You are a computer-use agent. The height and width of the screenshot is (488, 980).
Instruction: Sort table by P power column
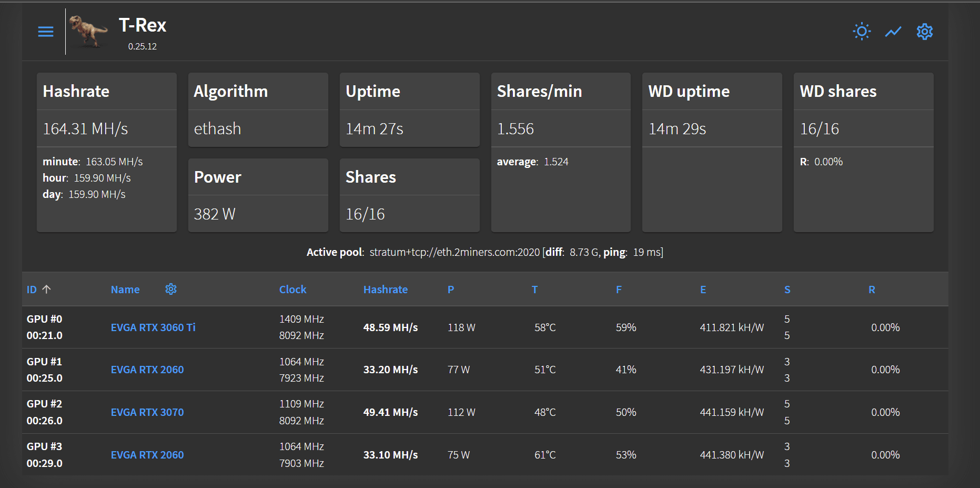pyautogui.click(x=451, y=290)
